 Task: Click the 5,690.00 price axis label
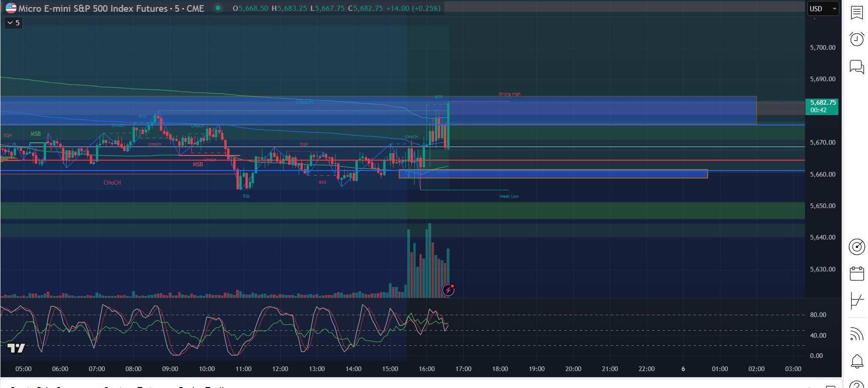[822, 79]
